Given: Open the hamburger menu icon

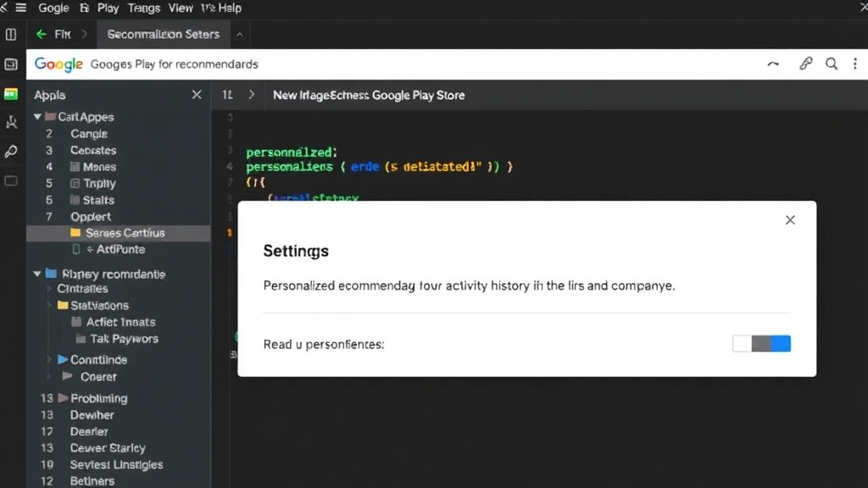Looking at the screenshot, I should point(21,8).
